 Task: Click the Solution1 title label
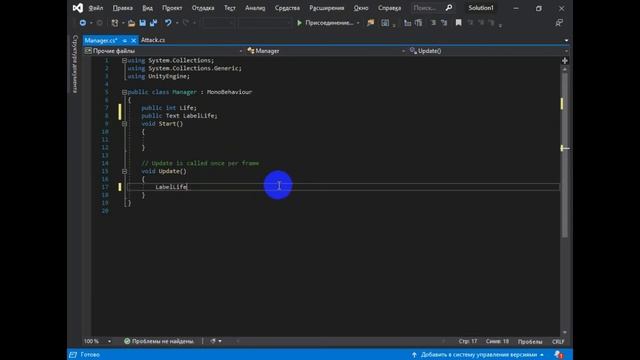pos(481,8)
